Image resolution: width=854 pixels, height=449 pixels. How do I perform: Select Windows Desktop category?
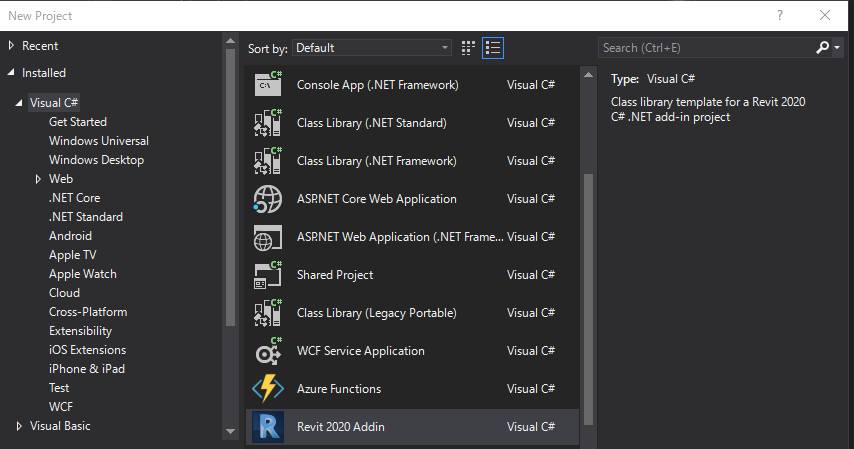coord(96,160)
